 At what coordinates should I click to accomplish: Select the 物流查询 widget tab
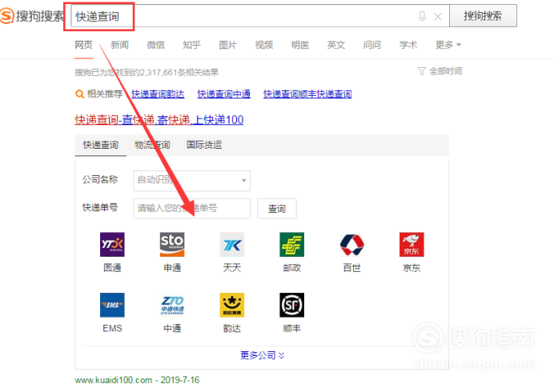tap(152, 145)
